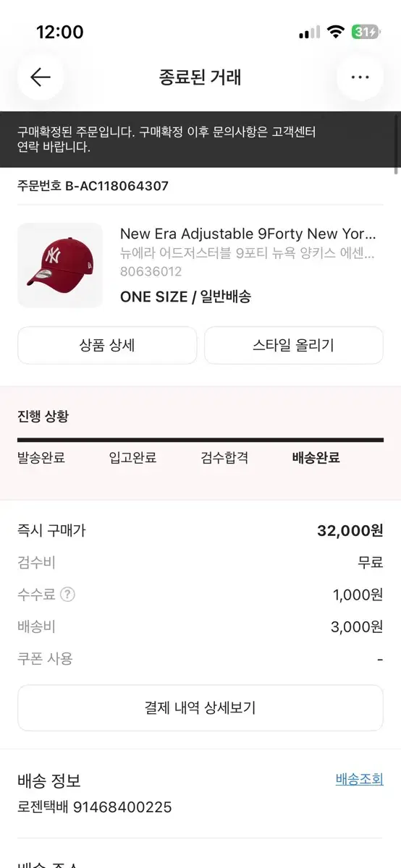Tap the cellular signal bars icon
401x868 pixels.
point(309,33)
